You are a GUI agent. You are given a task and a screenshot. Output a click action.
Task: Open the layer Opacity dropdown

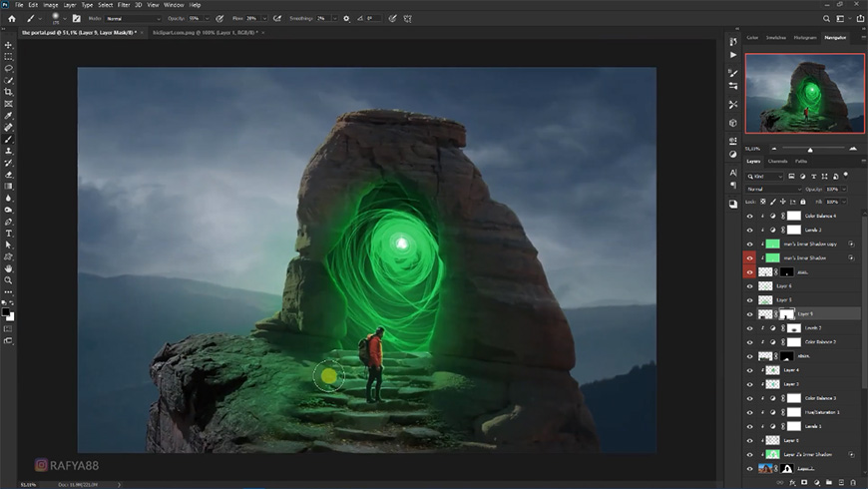click(844, 189)
